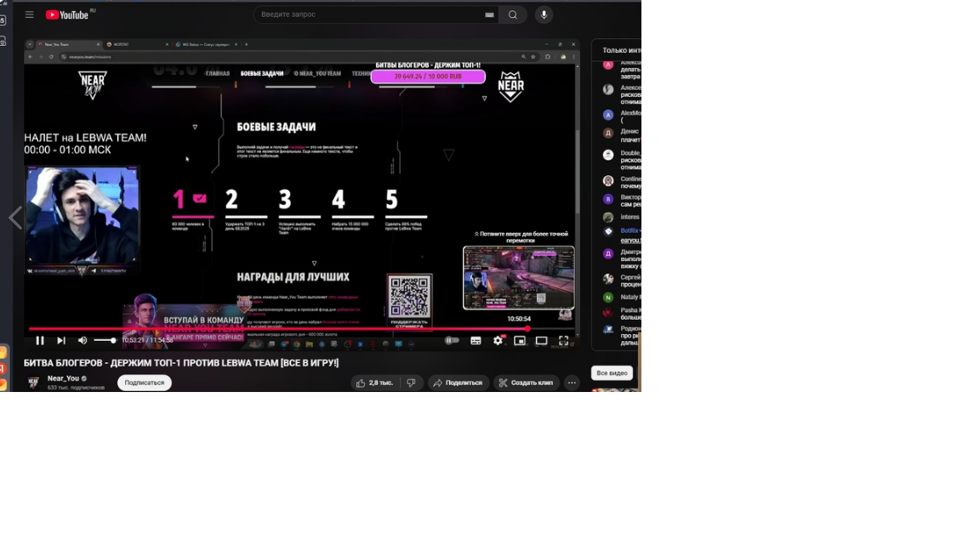Screen dimensions: 980x551
Task: Open the earyou.t link in the BotRix message
Action: (x=630, y=240)
